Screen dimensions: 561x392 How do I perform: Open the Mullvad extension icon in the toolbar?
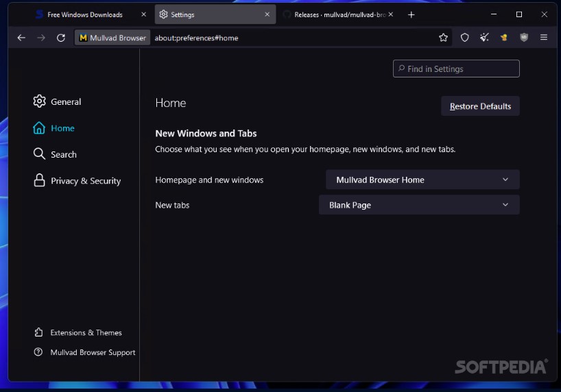[504, 38]
